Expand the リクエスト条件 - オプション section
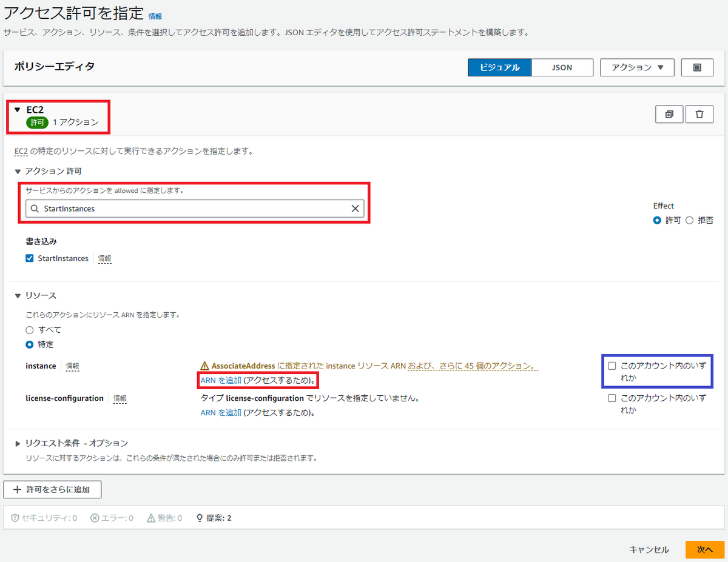728x562 pixels. click(18, 444)
